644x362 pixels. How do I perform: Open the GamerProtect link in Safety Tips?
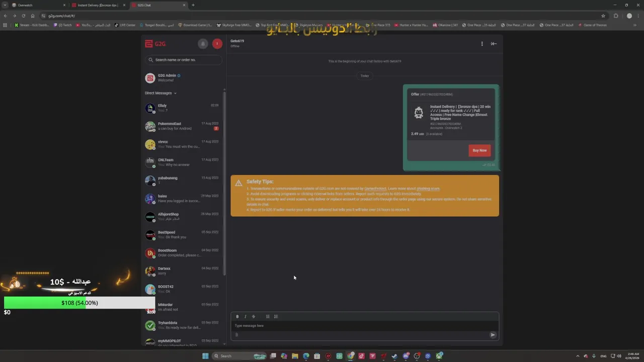[374, 189]
